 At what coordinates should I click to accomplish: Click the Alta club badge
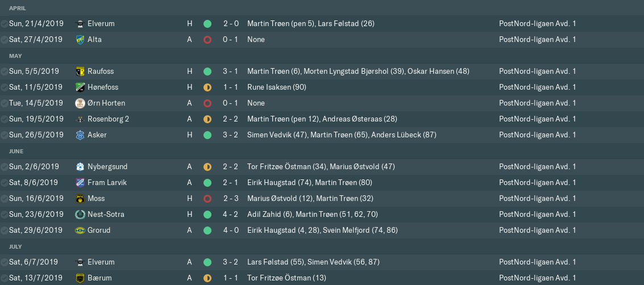(80, 40)
